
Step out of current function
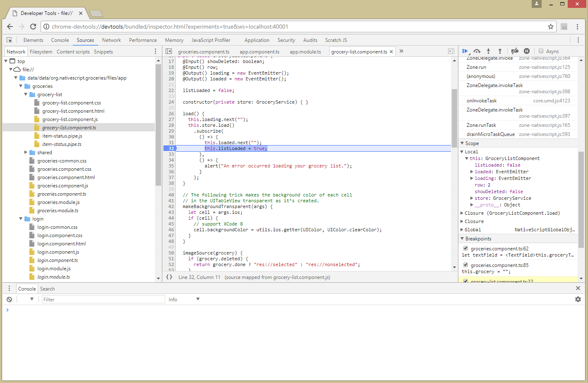500,51
